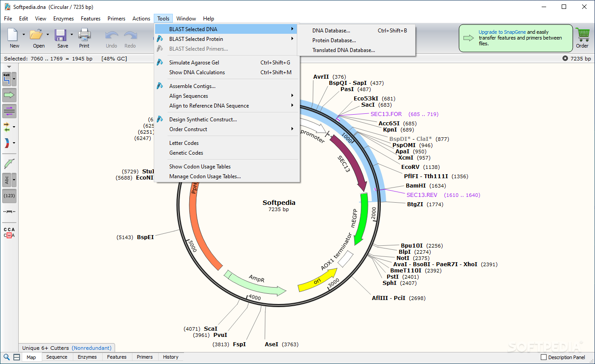Choose DNA Database submenu item
Screen dimensions: 595x364
tap(356, 31)
